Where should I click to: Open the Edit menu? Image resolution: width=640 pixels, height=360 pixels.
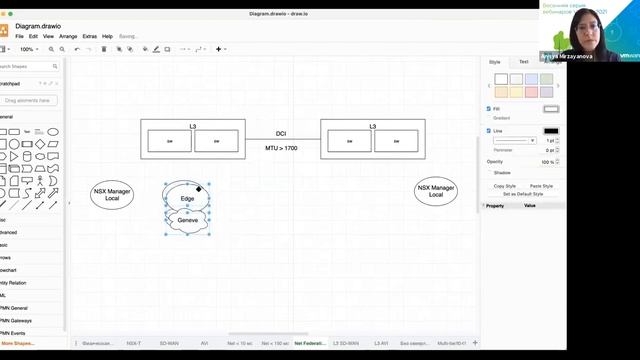[x=33, y=36]
